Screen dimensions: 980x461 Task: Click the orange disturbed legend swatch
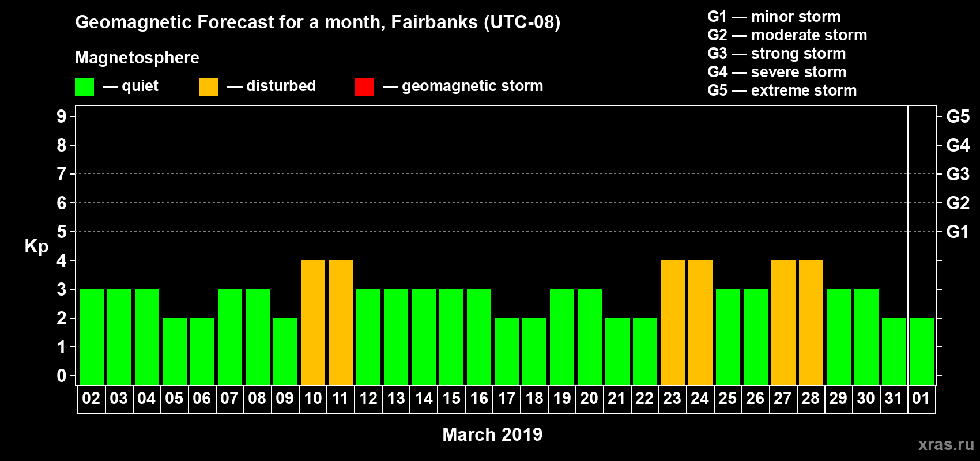[x=209, y=87]
